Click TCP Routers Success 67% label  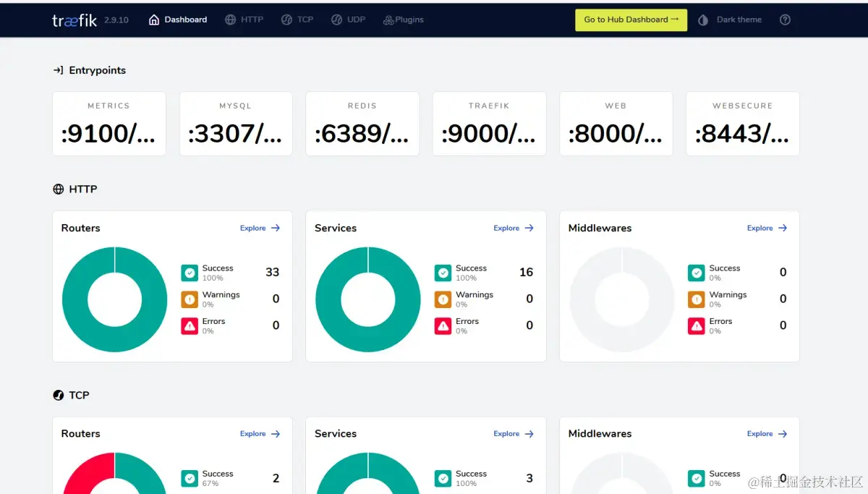218,478
